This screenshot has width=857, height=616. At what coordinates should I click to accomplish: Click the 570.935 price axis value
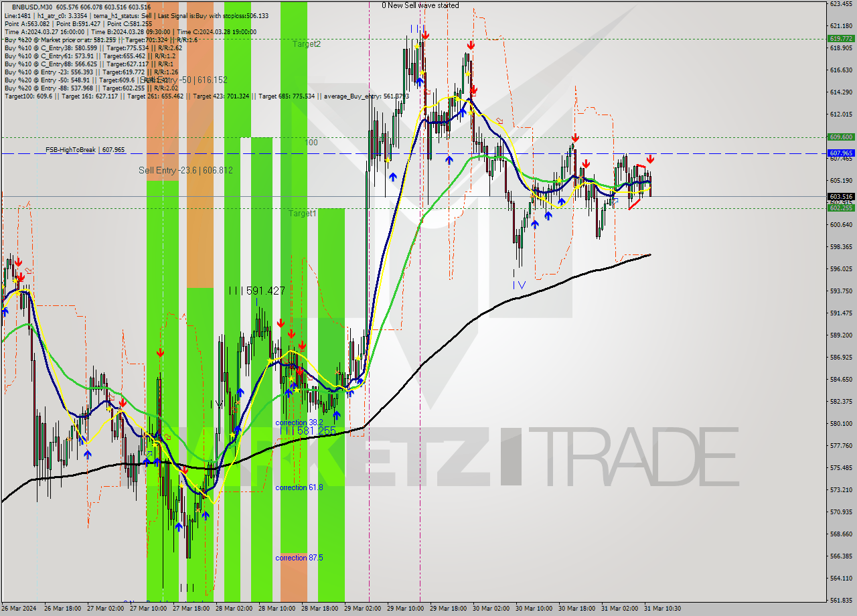[x=841, y=512]
